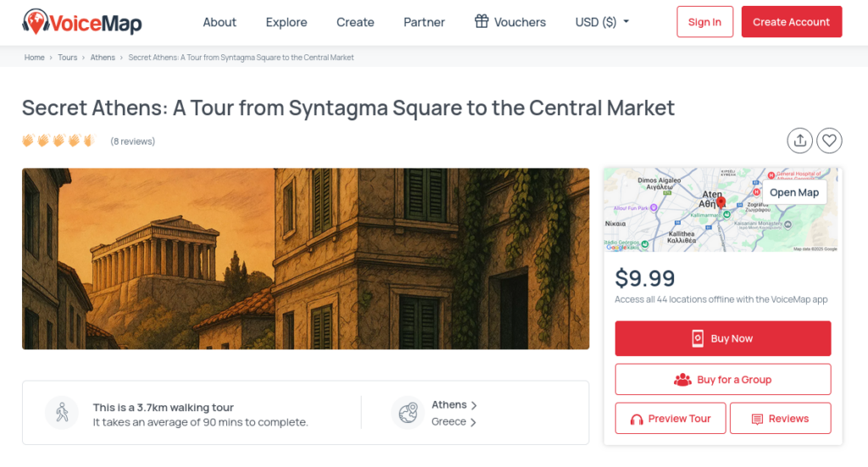Image resolution: width=868 pixels, height=467 pixels.
Task: Open the Reviews button
Action: tap(780, 419)
